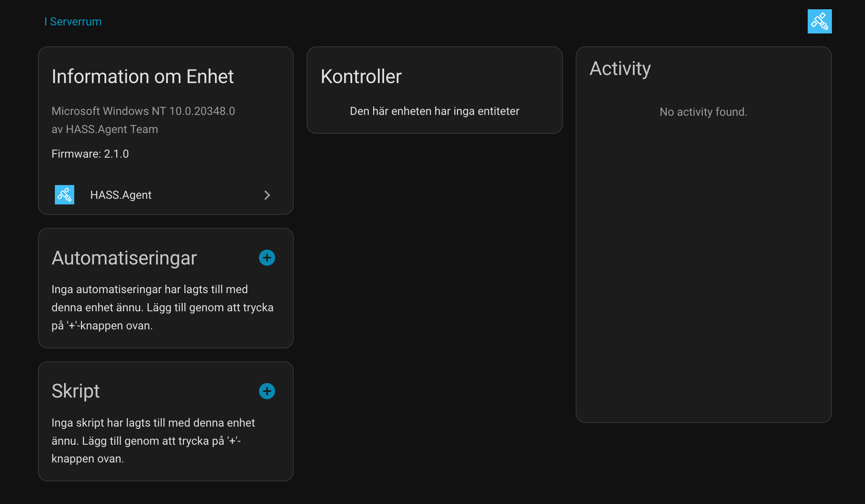The height and width of the screenshot is (504, 865).
Task: Add a new automation with plus button
Action: [267, 258]
